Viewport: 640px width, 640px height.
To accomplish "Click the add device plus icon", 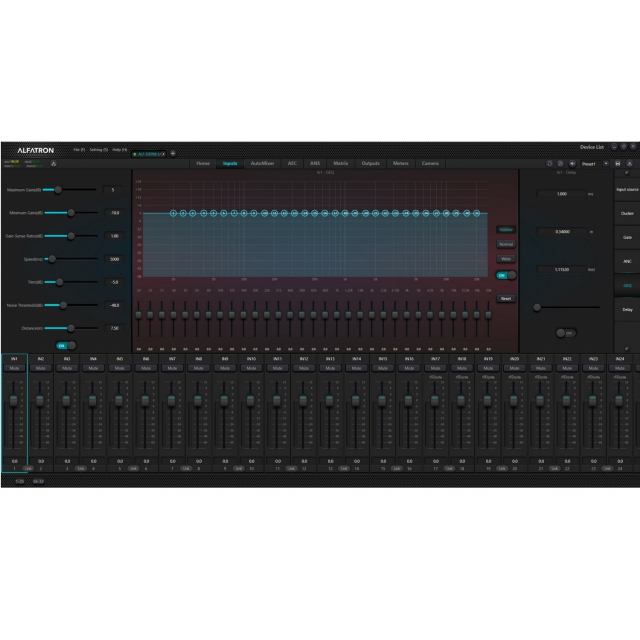I will [172, 153].
